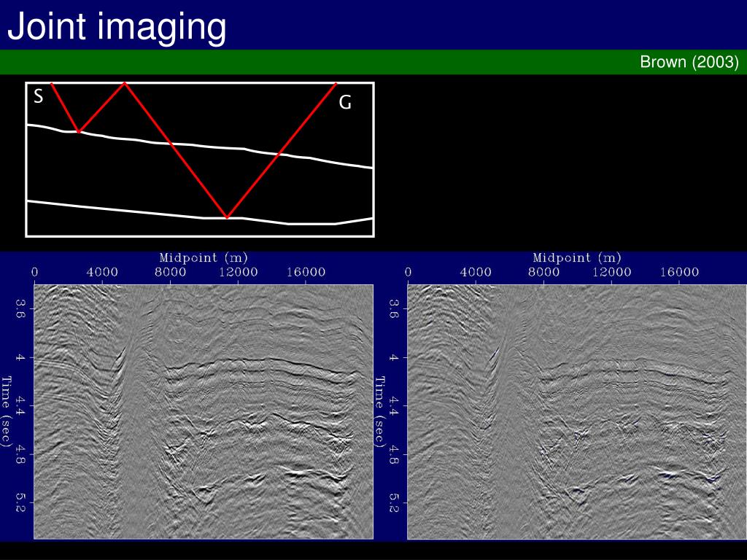Viewport: 747px width, 560px height.
Task: Click the '12000' midpoint tick on left plot
Action: coord(238,273)
